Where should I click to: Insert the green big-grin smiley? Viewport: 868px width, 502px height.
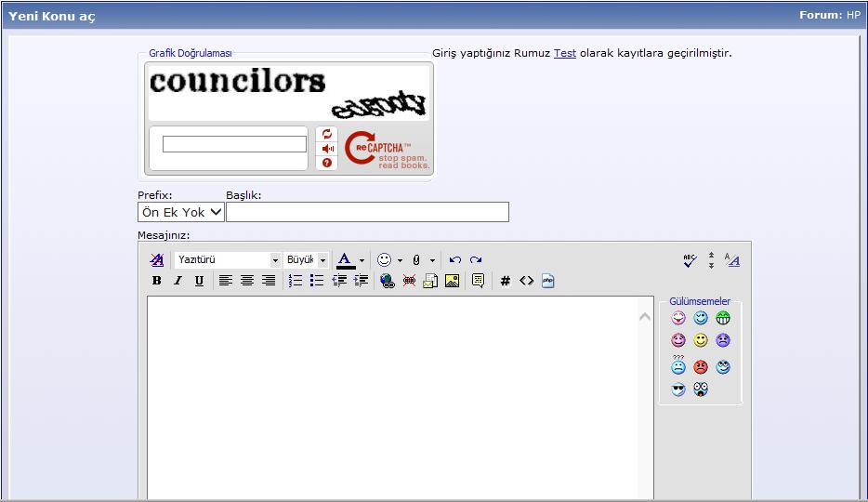pyautogui.click(x=723, y=318)
